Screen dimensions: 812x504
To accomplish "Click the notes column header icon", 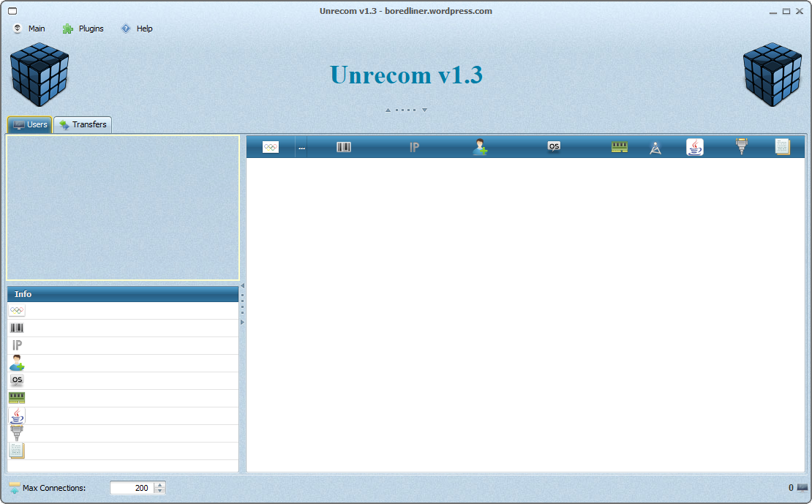I will point(782,147).
